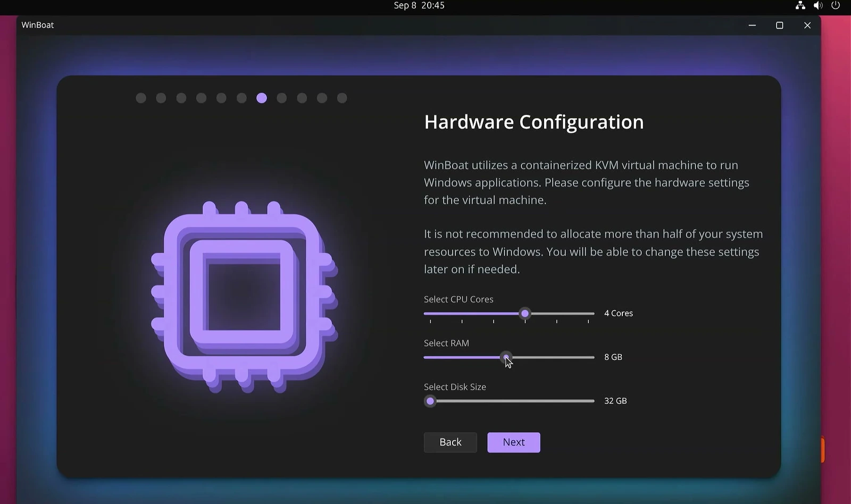Screen dimensions: 851x504
Task: Click the WinBoat window title
Action: point(38,25)
